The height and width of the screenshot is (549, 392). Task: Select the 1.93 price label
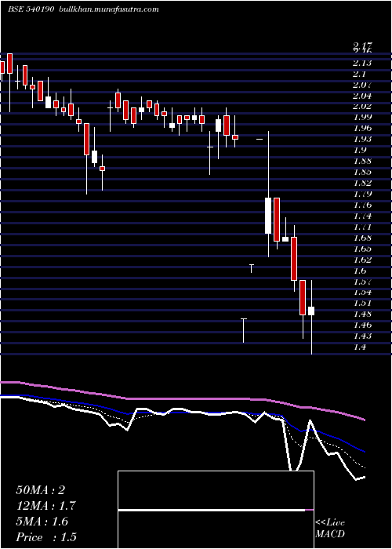coord(362,139)
